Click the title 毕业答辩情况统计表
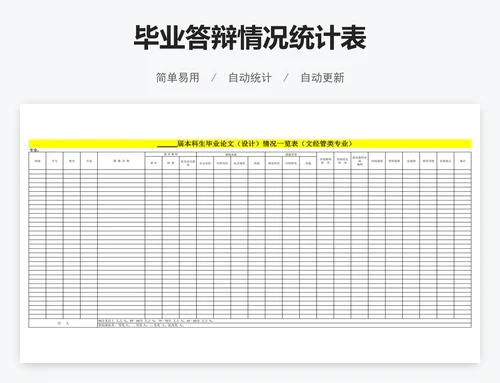 pyautogui.click(x=250, y=37)
